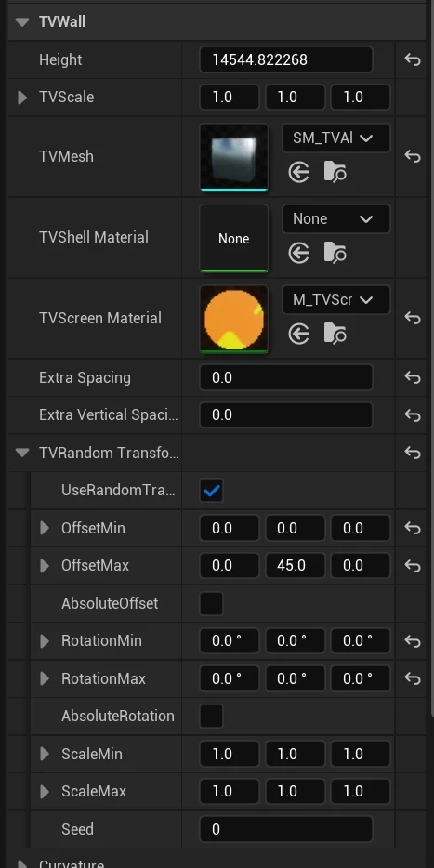Screen dimensions: 434x868
Task: Edit OffsetMin X value field
Action: pos(230,528)
